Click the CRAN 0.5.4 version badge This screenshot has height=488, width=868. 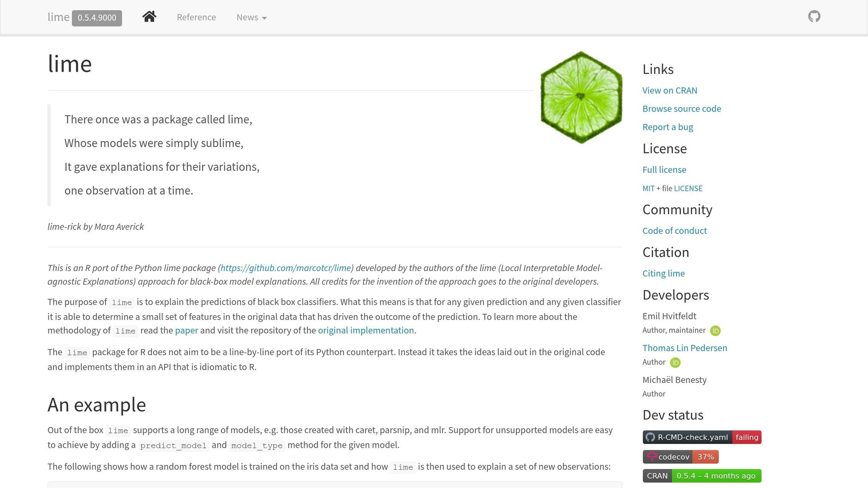click(702, 476)
